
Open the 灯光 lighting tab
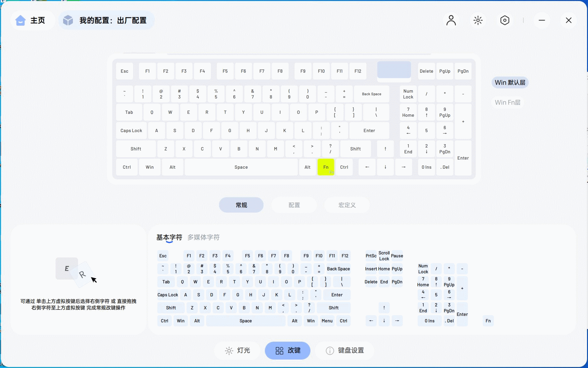coord(238,350)
